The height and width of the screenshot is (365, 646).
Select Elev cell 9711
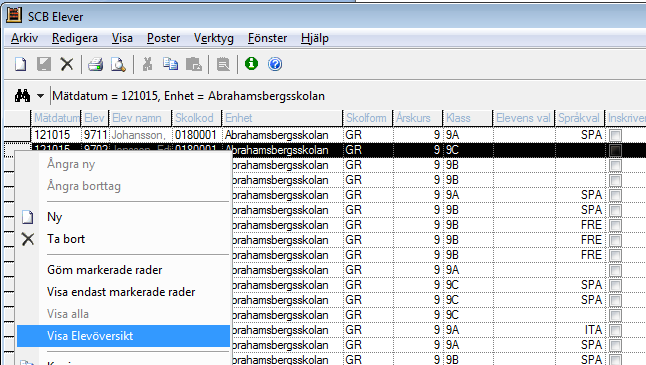(x=95, y=135)
